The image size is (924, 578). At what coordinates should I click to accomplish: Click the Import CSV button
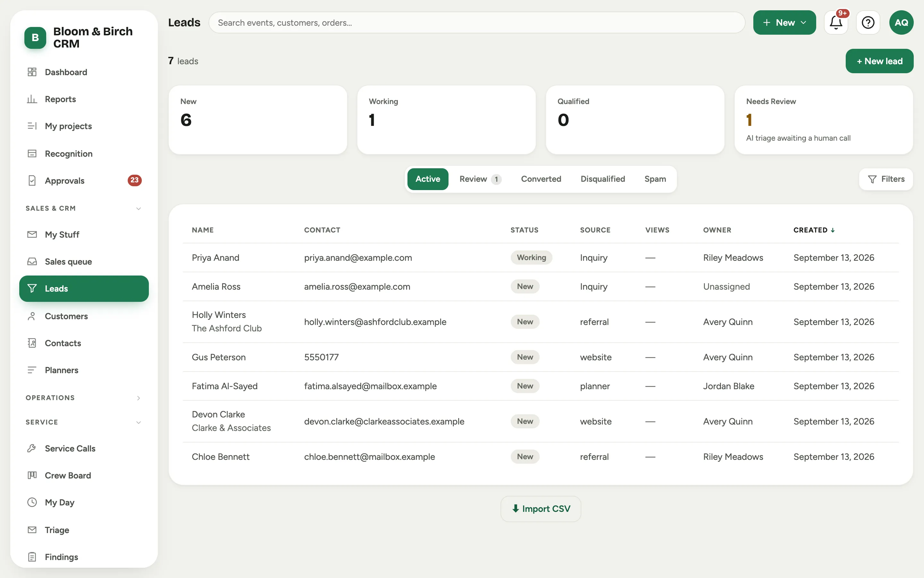pos(541,509)
